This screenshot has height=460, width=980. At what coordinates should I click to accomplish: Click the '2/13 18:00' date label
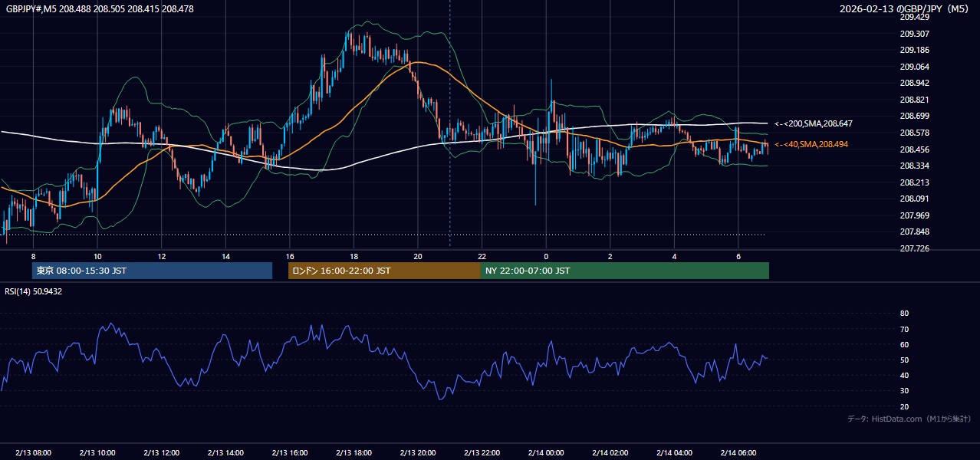pyautogui.click(x=354, y=453)
